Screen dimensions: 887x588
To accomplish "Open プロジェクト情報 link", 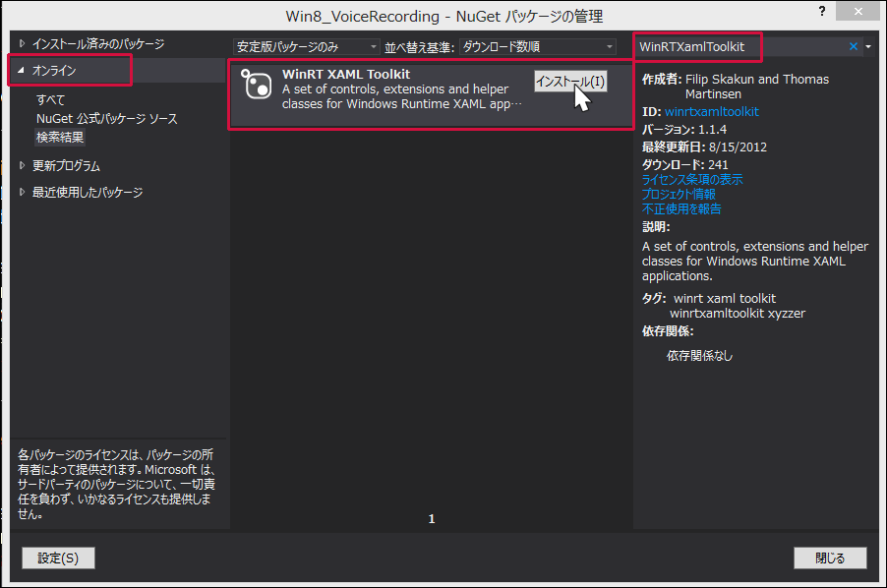I will click(x=679, y=194).
